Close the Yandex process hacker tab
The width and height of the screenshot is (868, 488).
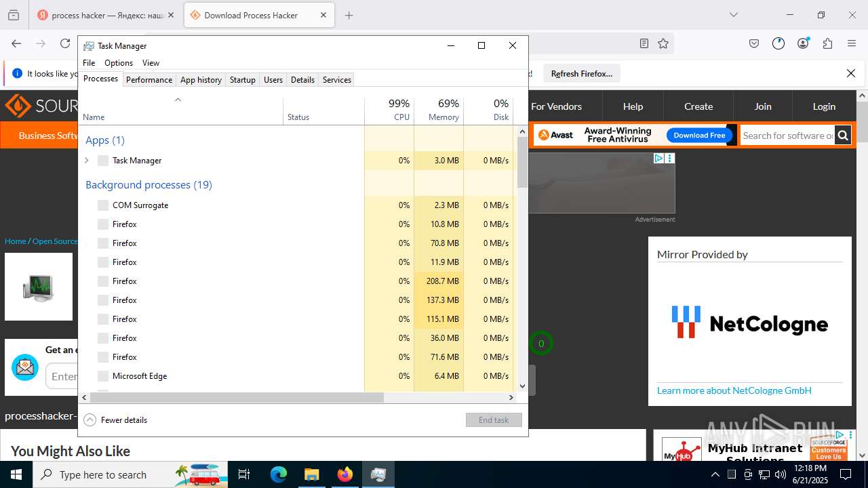170,15
